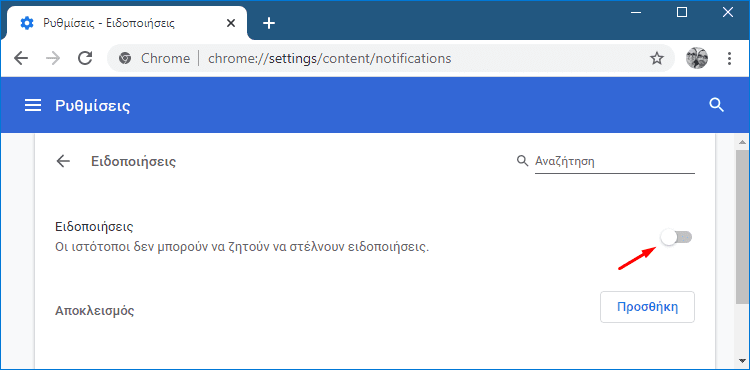Click the address bar URL
Viewport: 750px width, 370px height.
(330, 58)
